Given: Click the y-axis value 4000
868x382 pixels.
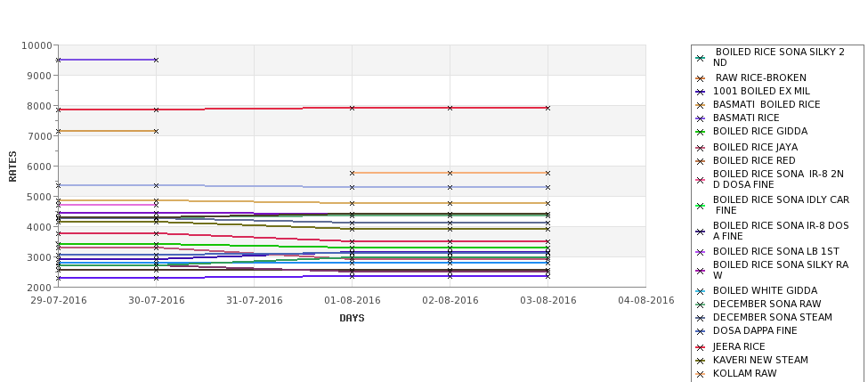Looking at the screenshot, I should point(40,227).
